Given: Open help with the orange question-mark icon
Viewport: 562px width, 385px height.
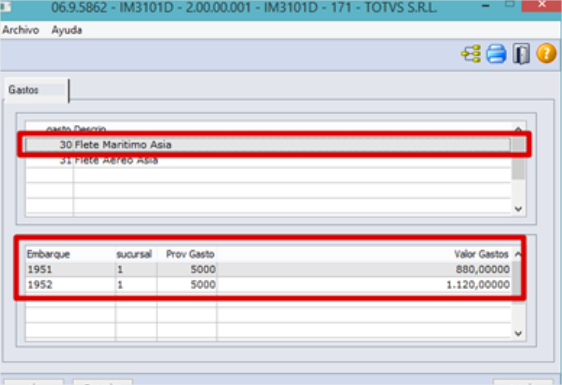Looking at the screenshot, I should (546, 53).
